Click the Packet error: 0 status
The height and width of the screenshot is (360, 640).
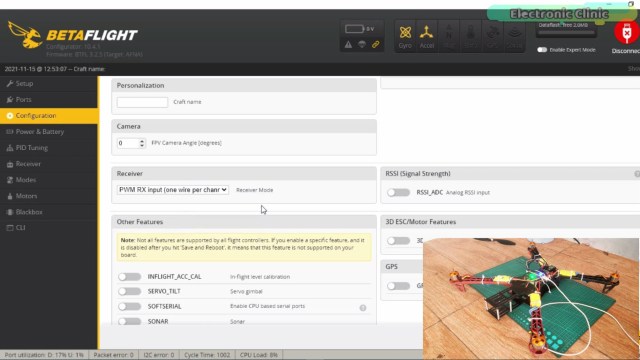point(113,355)
